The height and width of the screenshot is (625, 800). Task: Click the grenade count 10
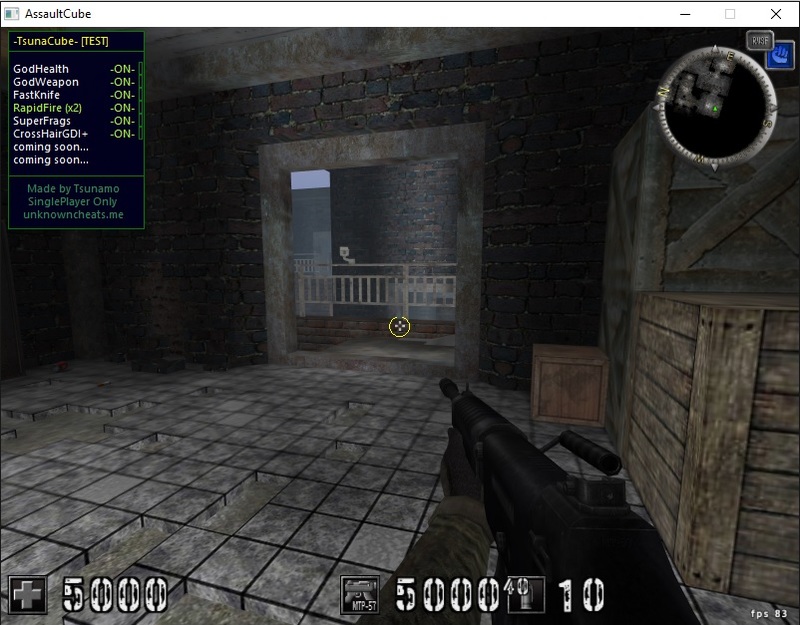581,594
